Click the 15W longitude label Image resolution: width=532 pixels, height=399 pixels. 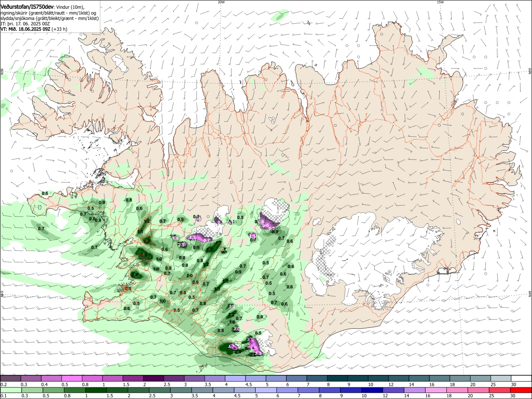(x=440, y=2)
